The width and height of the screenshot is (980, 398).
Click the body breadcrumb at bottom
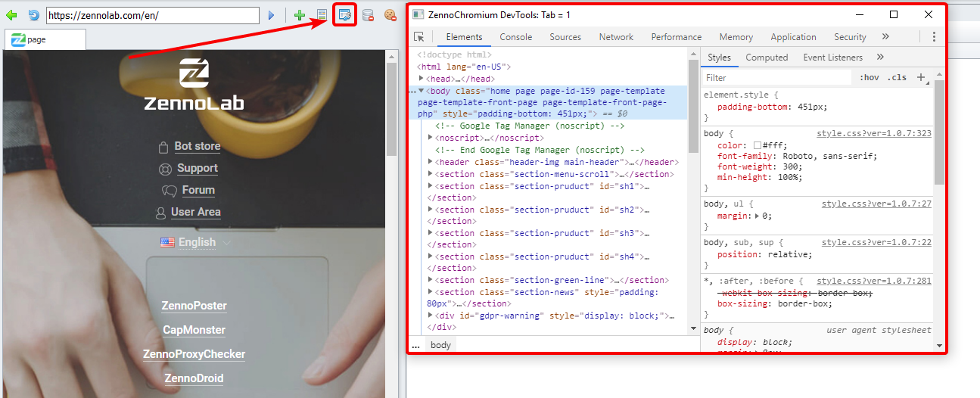click(440, 345)
